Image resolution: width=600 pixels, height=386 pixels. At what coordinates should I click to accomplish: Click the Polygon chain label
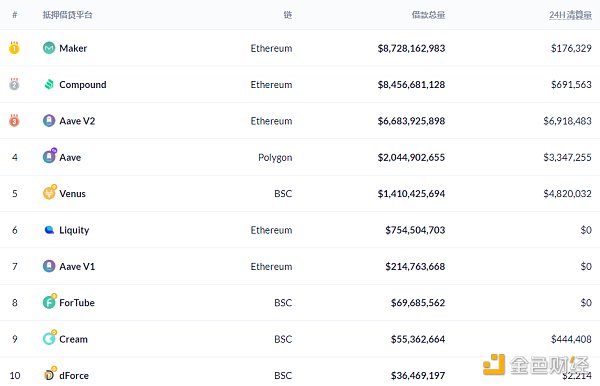point(275,158)
